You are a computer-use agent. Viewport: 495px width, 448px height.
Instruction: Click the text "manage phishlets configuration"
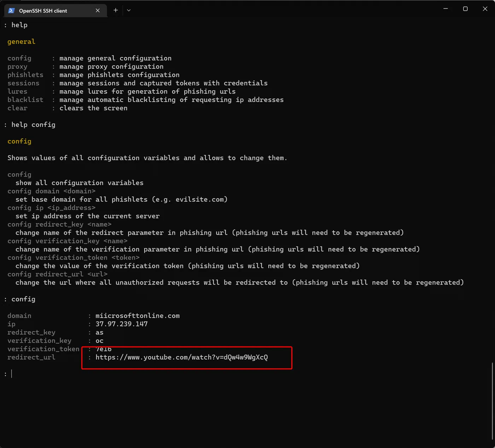click(120, 75)
